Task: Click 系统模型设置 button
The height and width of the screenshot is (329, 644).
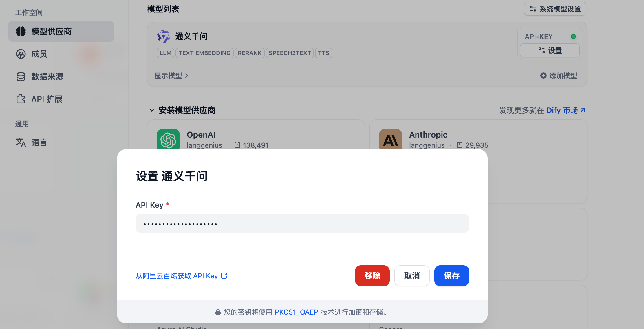Action: coord(555,9)
